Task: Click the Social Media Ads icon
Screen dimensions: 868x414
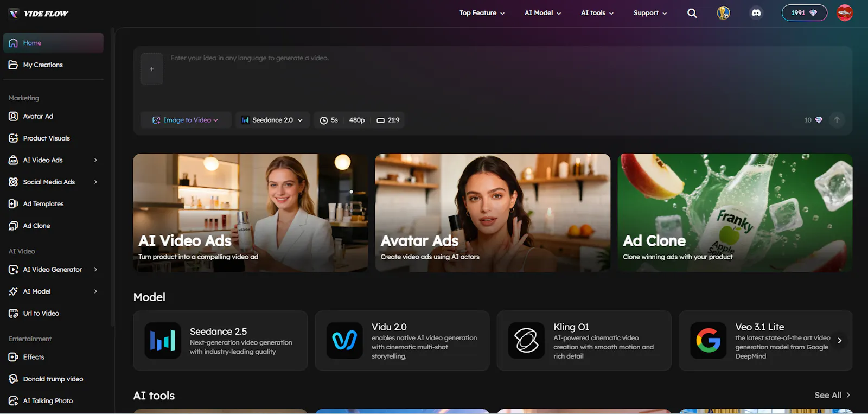Action: pos(14,182)
